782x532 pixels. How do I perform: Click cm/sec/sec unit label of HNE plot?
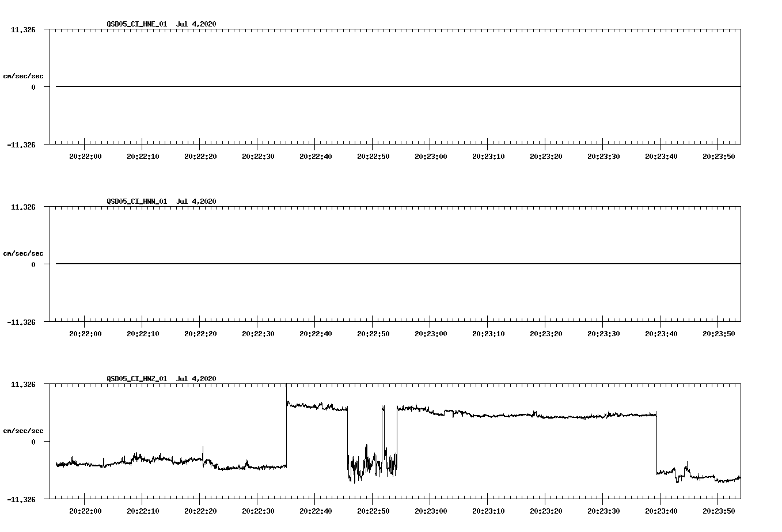click(x=23, y=76)
